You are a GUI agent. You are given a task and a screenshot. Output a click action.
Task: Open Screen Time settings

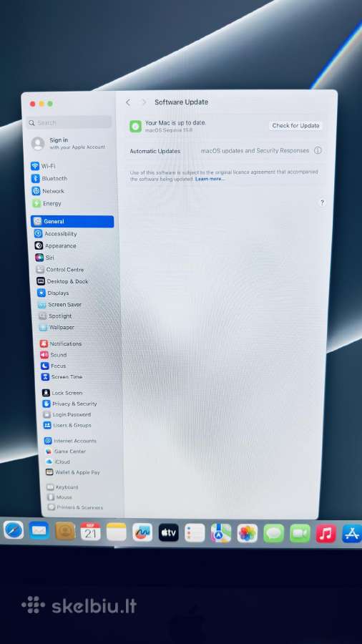[62, 376]
